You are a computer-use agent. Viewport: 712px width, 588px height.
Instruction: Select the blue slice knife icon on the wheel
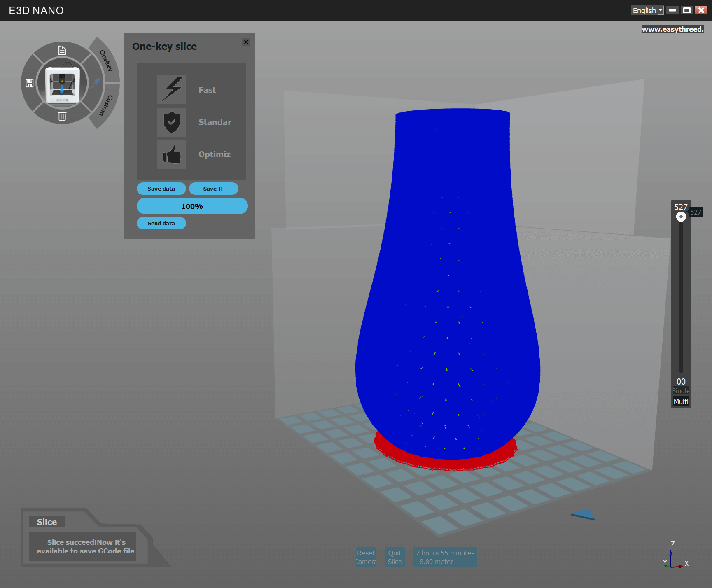(x=96, y=83)
